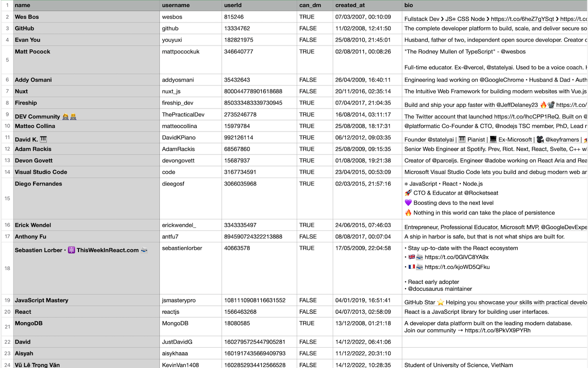The width and height of the screenshot is (588, 368).
Task: Click the 'JustDavidG' username cell
Action: pos(191,342)
